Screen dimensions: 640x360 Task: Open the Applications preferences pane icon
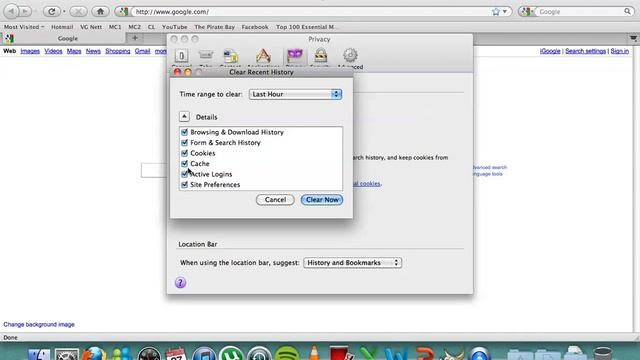[x=263, y=56]
